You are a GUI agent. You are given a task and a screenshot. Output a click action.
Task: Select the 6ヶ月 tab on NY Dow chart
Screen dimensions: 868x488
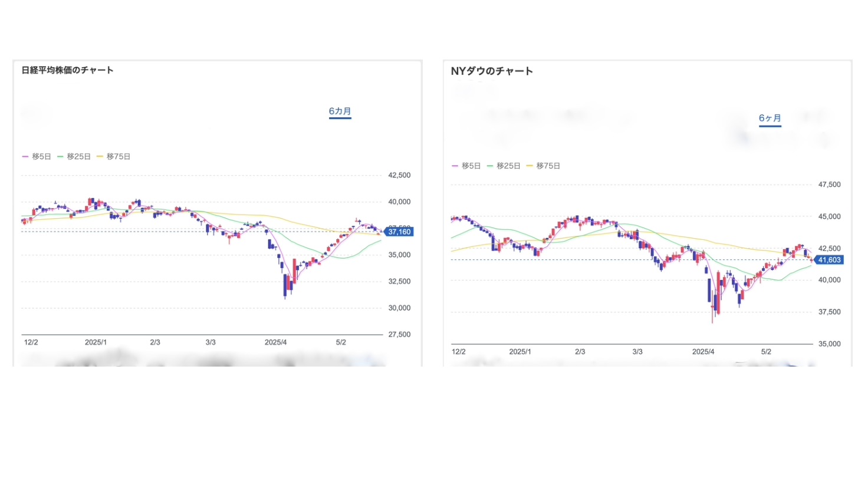tap(770, 118)
